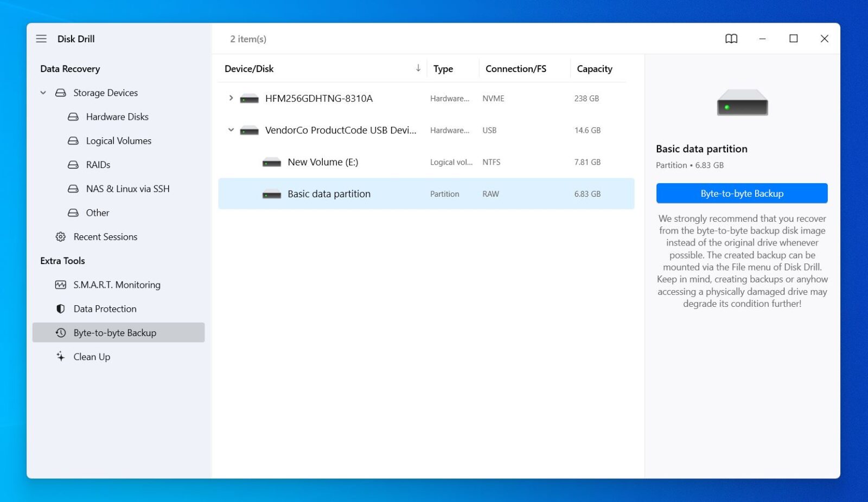Collapse the VendorCo ProductCode USB device
This screenshot has width=868, height=502.
(x=231, y=130)
